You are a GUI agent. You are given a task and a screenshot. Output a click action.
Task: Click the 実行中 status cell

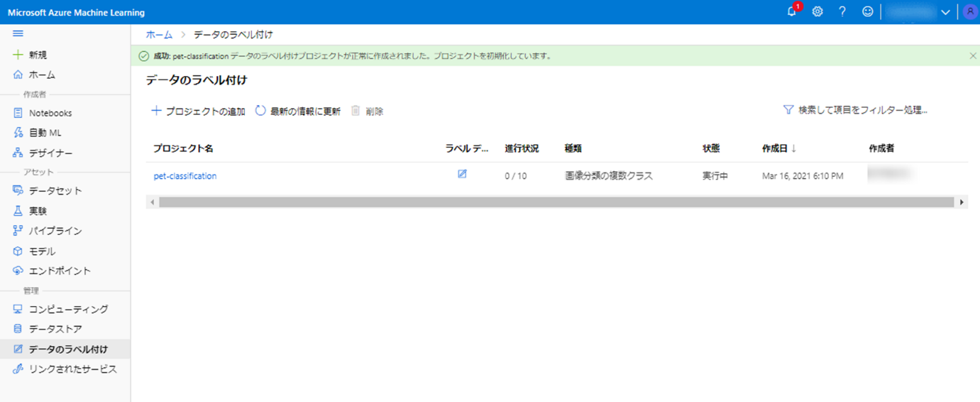715,176
